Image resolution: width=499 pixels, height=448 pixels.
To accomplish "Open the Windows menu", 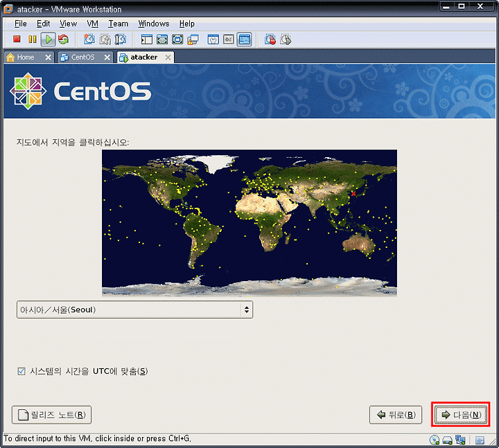I will pos(154,24).
